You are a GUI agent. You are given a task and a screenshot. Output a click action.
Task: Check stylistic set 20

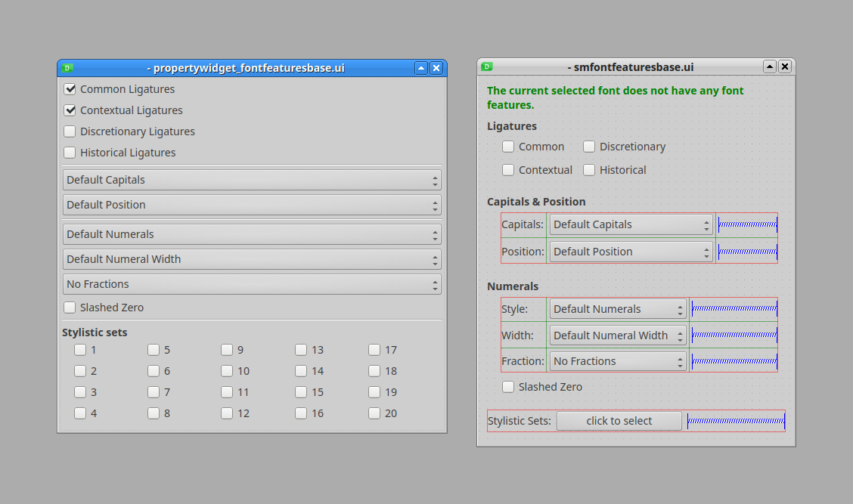(x=374, y=413)
